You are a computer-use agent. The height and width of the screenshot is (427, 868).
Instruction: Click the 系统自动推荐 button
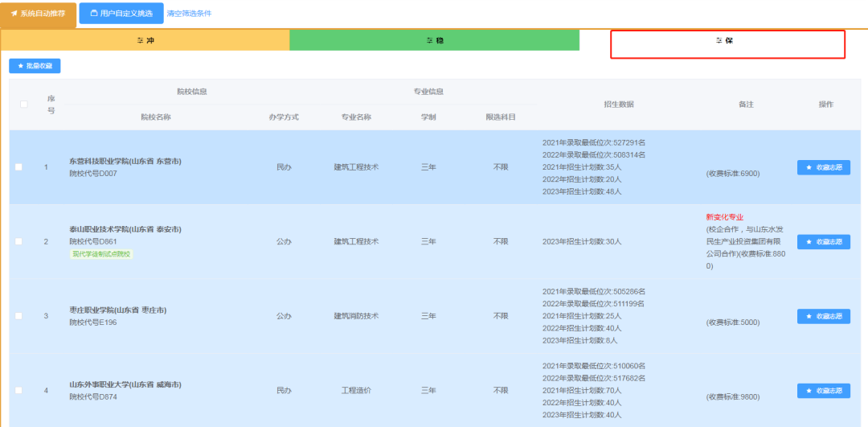click(x=39, y=14)
